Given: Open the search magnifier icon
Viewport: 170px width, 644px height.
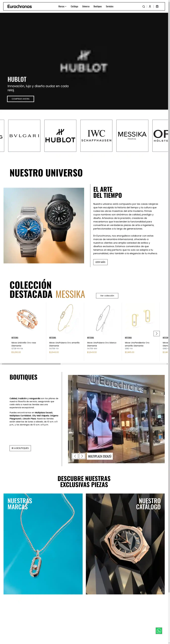Looking at the screenshot, I should click(144, 7).
